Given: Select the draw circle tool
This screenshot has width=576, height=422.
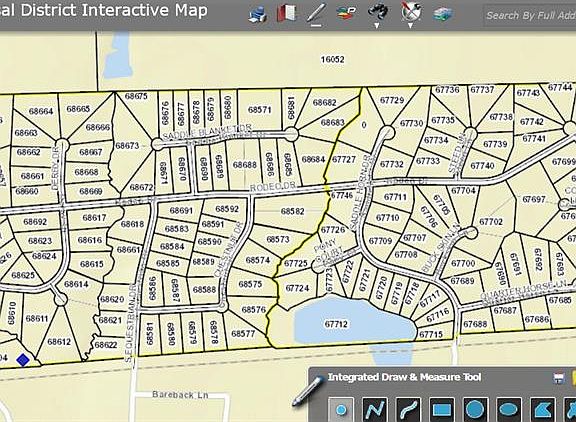Looking at the screenshot, I should point(475,409).
